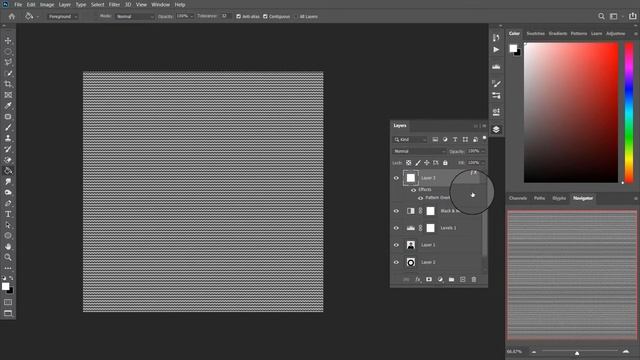Click foreground color swatch in Color panel
Screen dimensions: 640x360
[x=513, y=49]
